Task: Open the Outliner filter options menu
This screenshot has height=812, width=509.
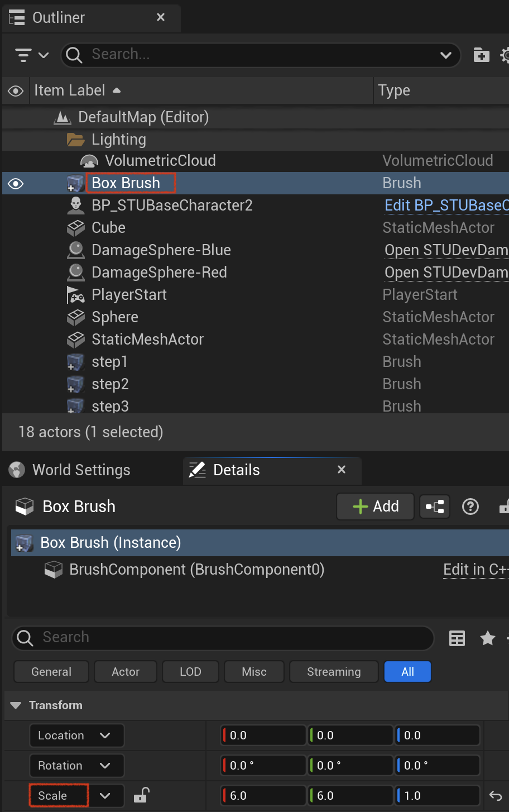Action: 31,55
